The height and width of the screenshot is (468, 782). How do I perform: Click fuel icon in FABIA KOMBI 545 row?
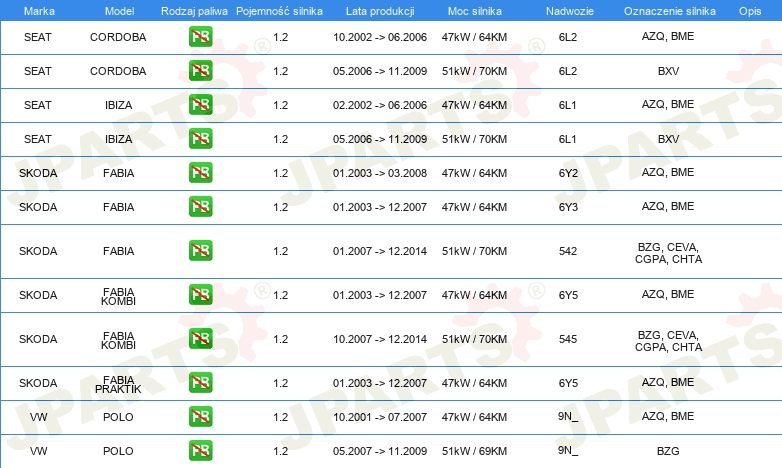tap(200, 338)
